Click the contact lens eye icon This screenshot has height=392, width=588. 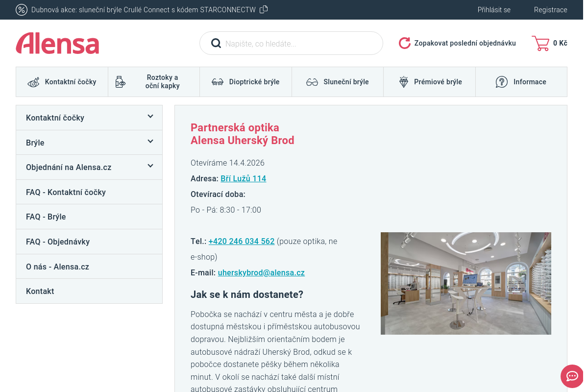point(33,82)
